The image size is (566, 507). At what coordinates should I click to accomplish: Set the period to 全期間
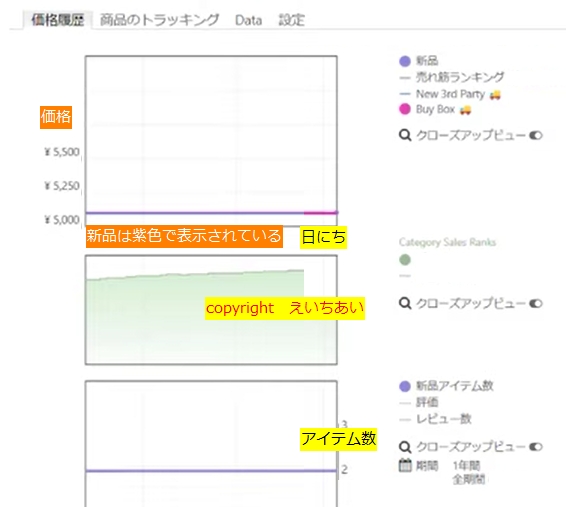tap(469, 479)
